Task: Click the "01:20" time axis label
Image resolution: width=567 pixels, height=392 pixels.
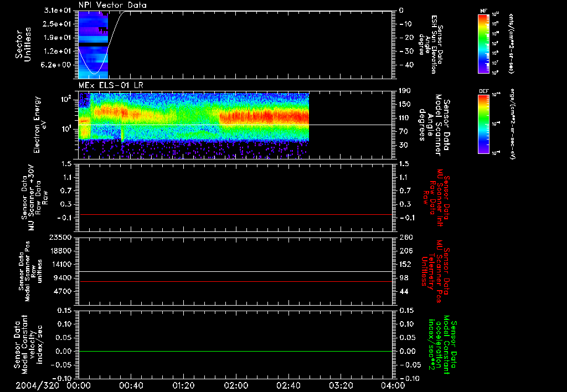Action: [x=184, y=385]
